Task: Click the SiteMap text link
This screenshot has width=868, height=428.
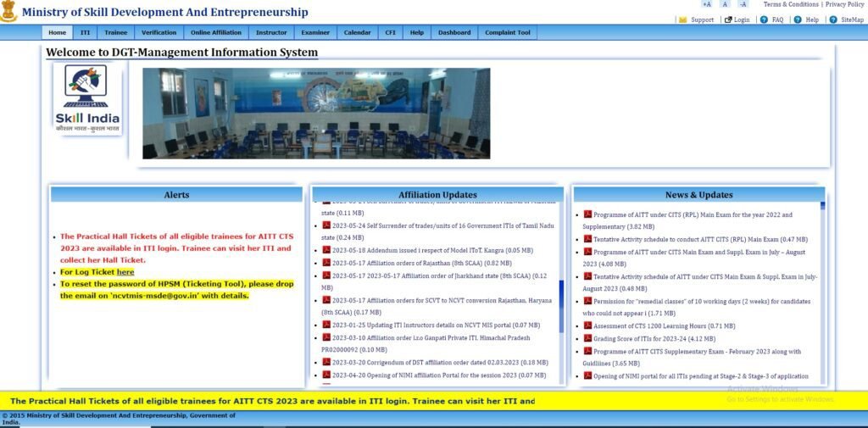Action: [852, 19]
